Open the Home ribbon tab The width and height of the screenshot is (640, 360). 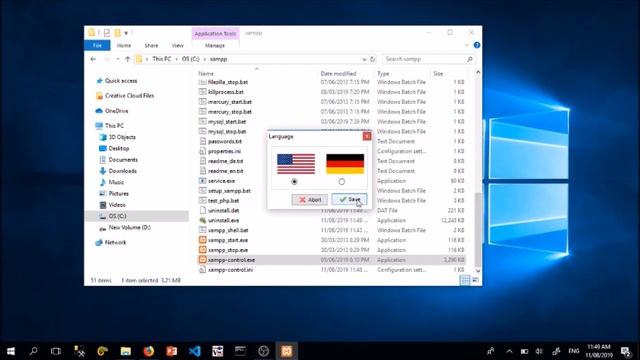click(124, 45)
